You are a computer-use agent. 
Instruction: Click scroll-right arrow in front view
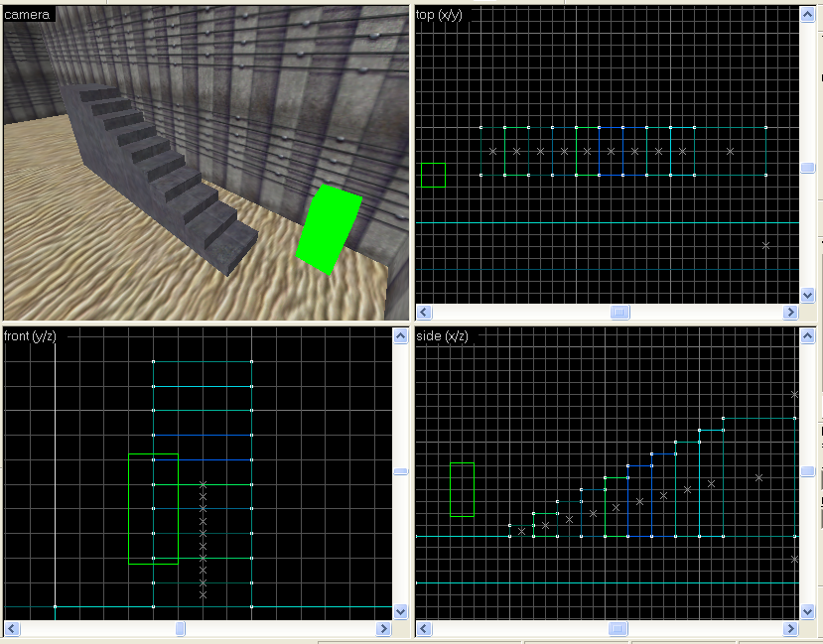[383, 629]
